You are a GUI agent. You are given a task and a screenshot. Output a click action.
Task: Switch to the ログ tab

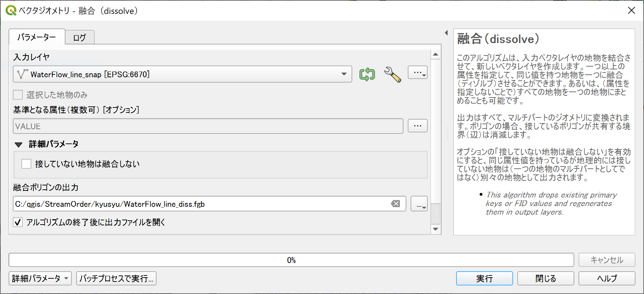(80, 37)
